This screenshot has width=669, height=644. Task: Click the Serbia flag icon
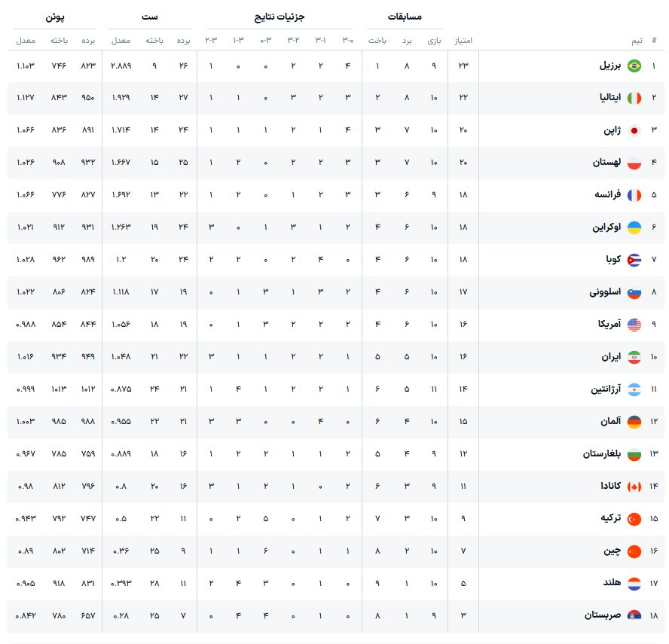pos(634,615)
